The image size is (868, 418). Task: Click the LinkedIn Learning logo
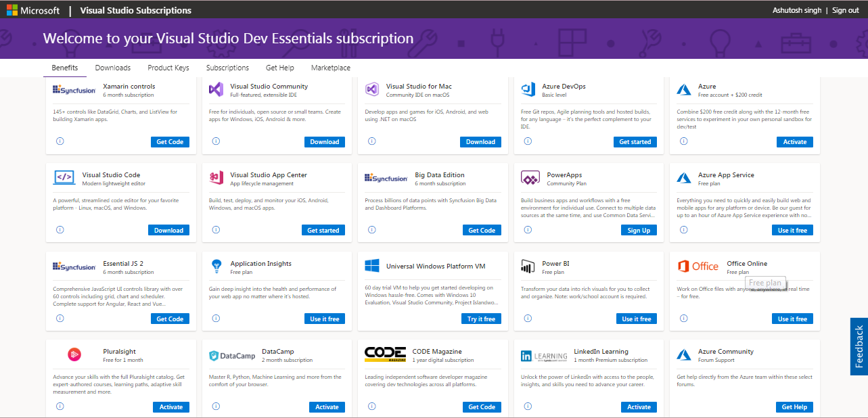coord(544,356)
